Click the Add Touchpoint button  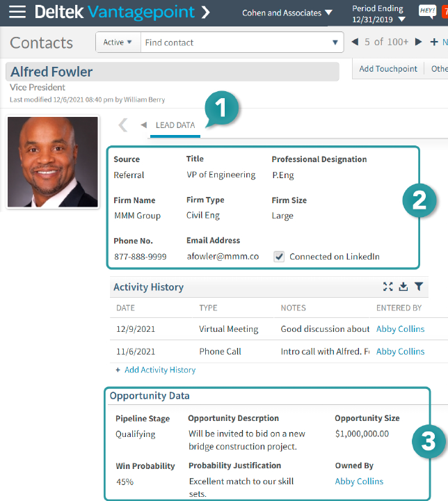(x=388, y=69)
